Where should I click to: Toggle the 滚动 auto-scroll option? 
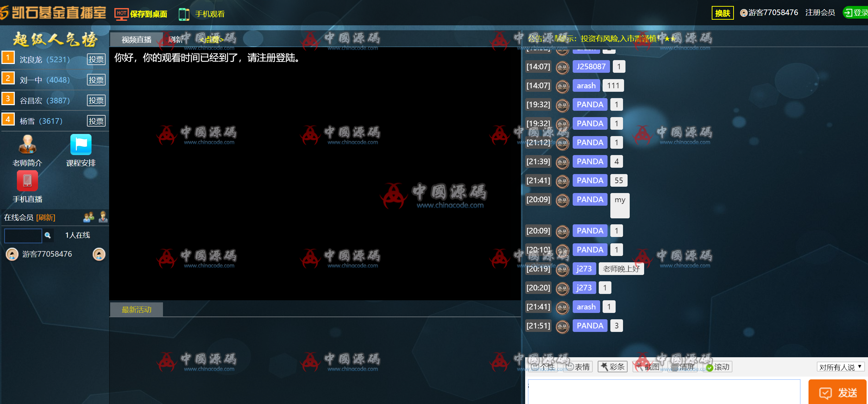point(718,367)
